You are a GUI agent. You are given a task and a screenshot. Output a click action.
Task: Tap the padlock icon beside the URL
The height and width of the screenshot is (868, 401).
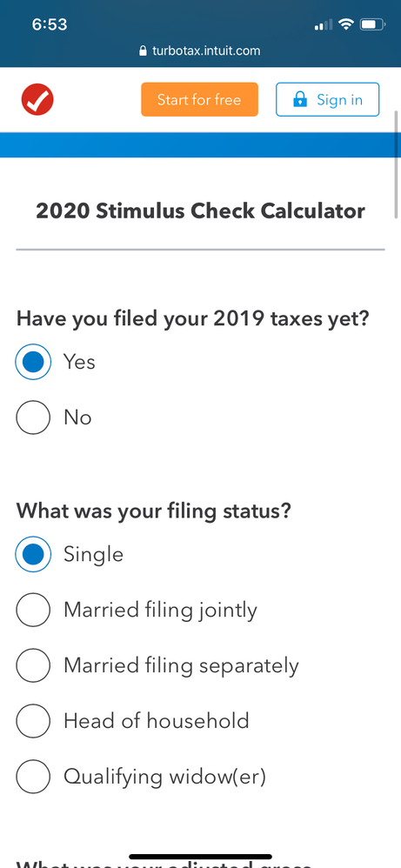[x=144, y=51]
